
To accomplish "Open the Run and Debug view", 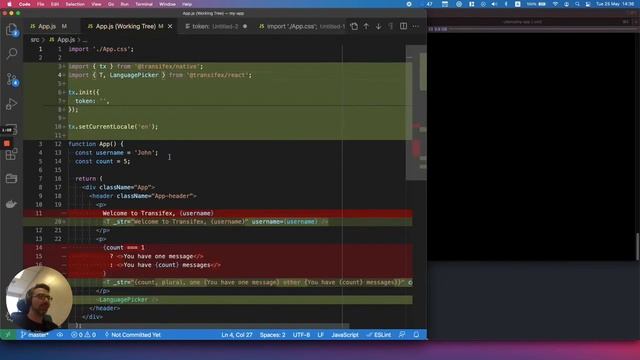I will pyautogui.click(x=11, y=104).
